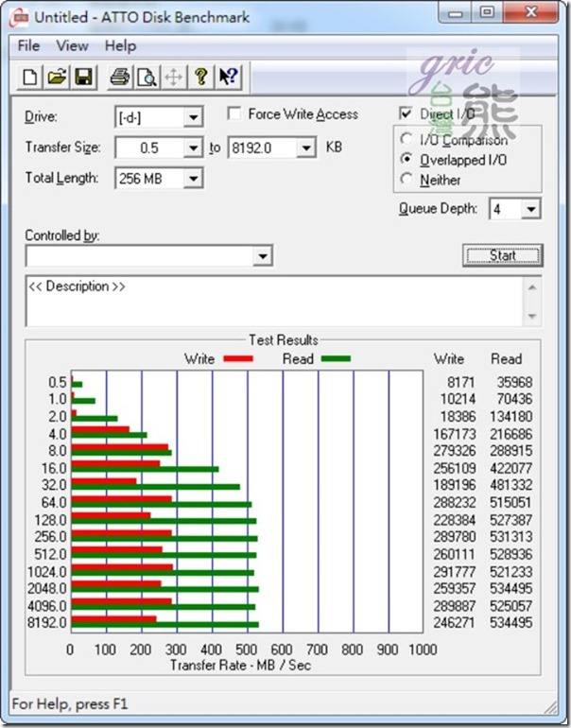
Task: Click read value 422077 for 16.0 row
Action: point(511,468)
